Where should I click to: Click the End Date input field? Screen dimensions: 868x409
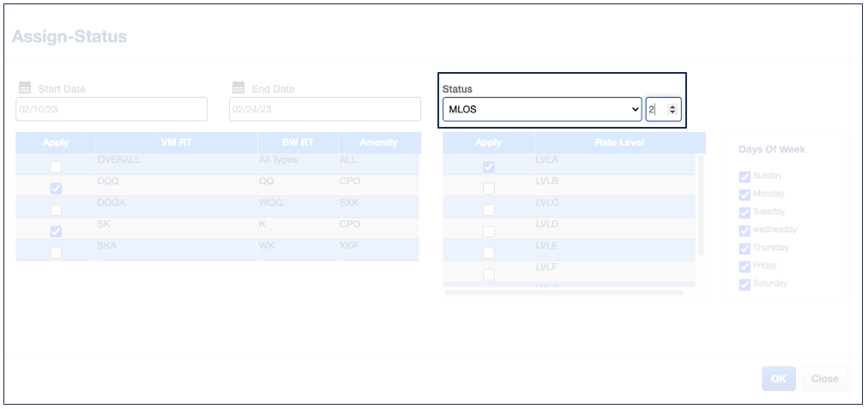324,109
